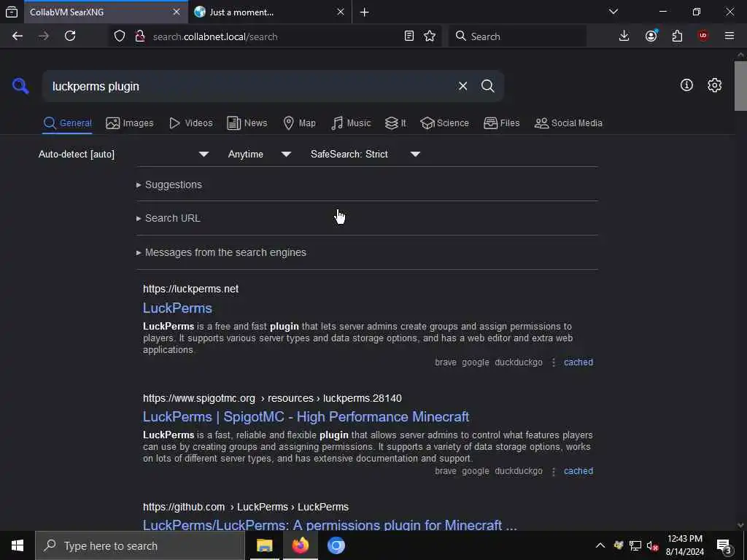747x560 pixels.
Task: Open the spigotmc.org resources URL link
Action: [x=272, y=398]
